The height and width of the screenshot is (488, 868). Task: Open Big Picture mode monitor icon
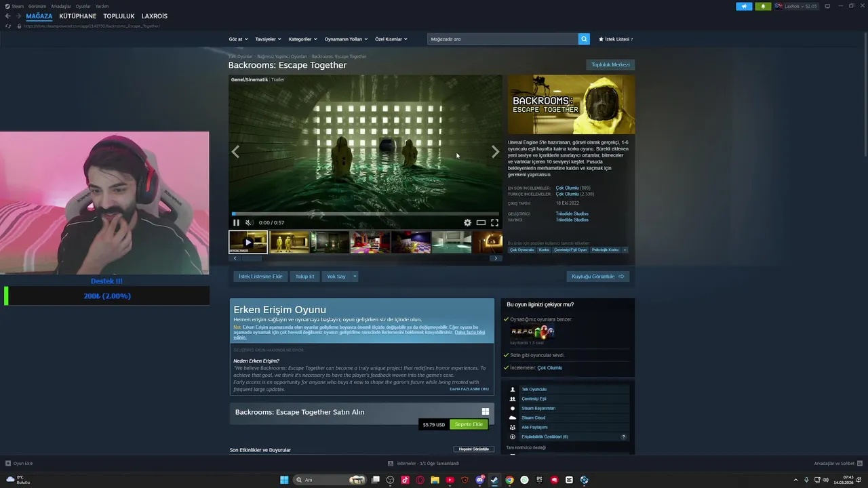[827, 6]
